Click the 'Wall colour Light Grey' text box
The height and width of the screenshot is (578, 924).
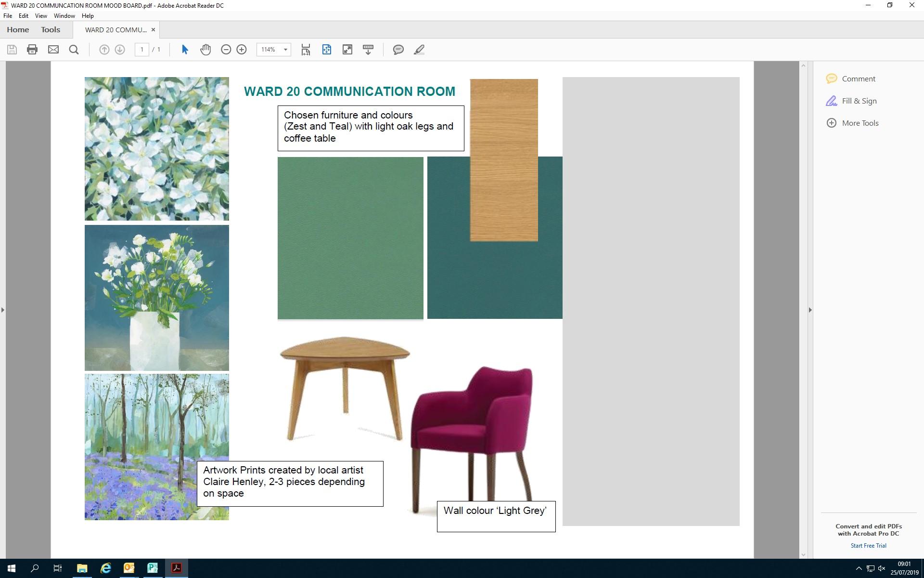tap(496, 516)
